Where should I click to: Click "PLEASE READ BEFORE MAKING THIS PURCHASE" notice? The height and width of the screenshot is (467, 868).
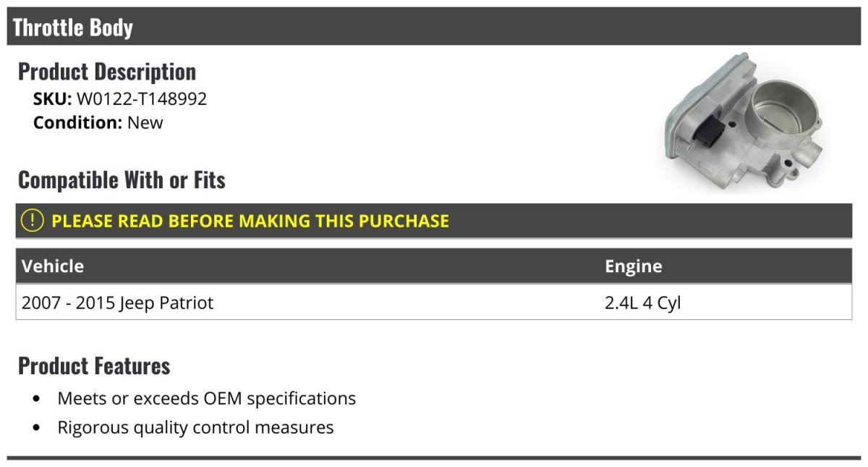click(250, 221)
